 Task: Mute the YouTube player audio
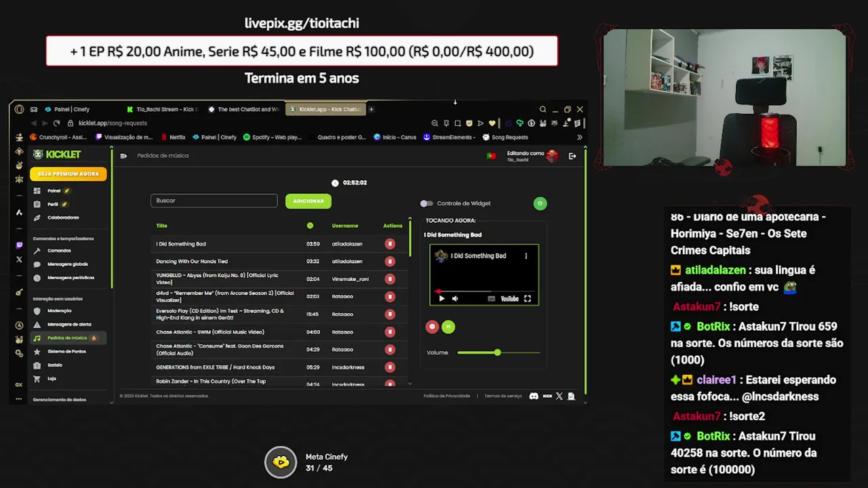point(455,299)
